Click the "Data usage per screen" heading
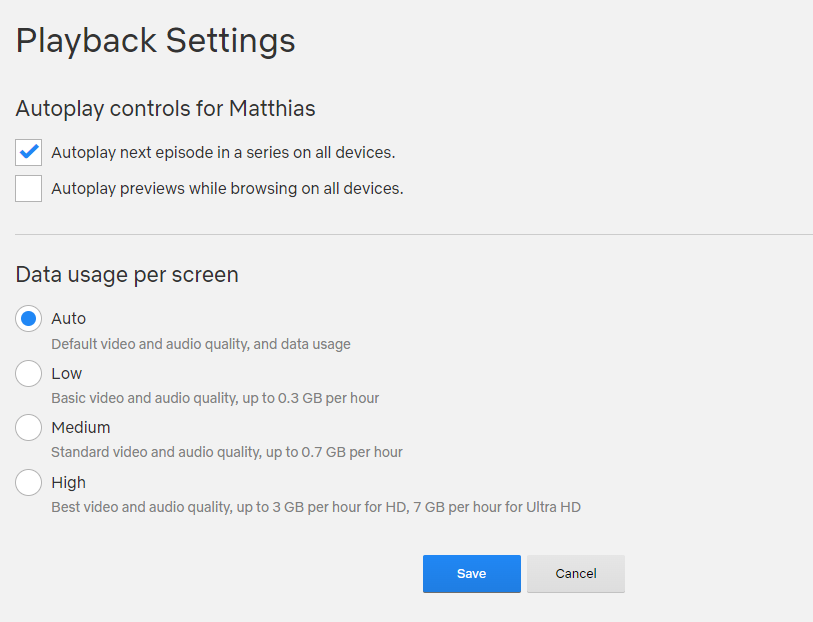The height and width of the screenshot is (622, 813). click(x=127, y=274)
